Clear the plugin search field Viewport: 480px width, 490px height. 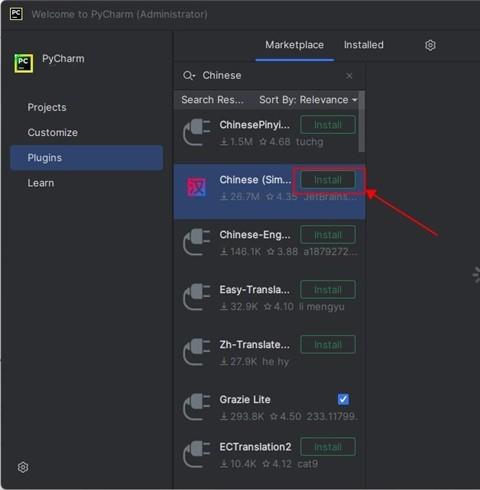tap(349, 76)
